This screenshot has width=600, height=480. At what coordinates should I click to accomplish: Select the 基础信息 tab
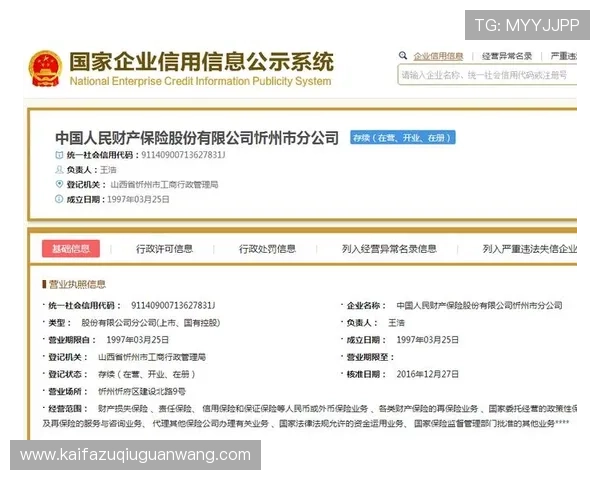pyautogui.click(x=71, y=249)
